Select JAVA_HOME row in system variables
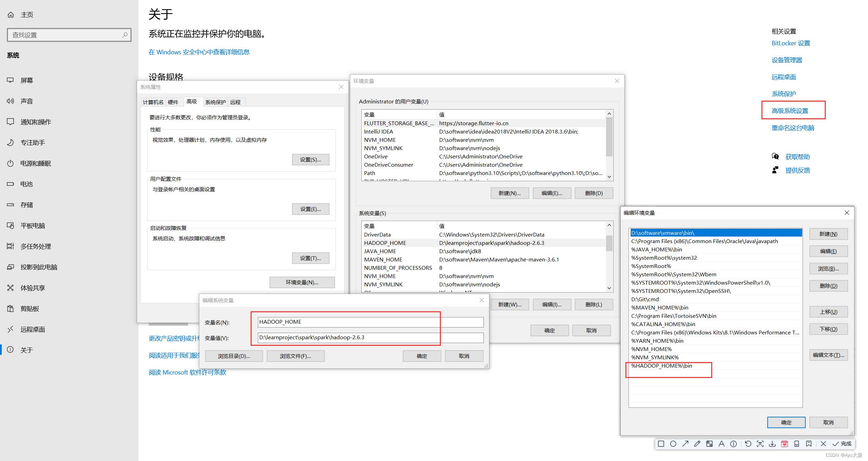 coord(483,251)
